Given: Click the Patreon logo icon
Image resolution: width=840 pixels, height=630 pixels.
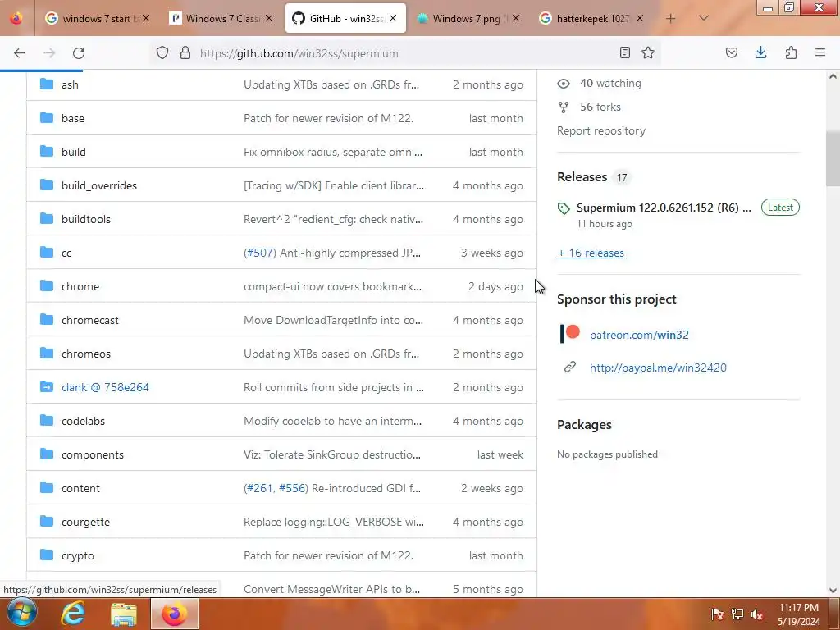Looking at the screenshot, I should coord(570,334).
